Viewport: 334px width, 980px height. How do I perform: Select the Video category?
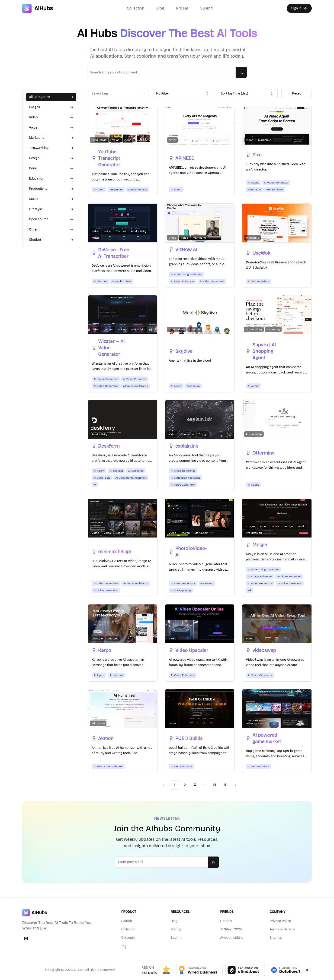pos(51,117)
